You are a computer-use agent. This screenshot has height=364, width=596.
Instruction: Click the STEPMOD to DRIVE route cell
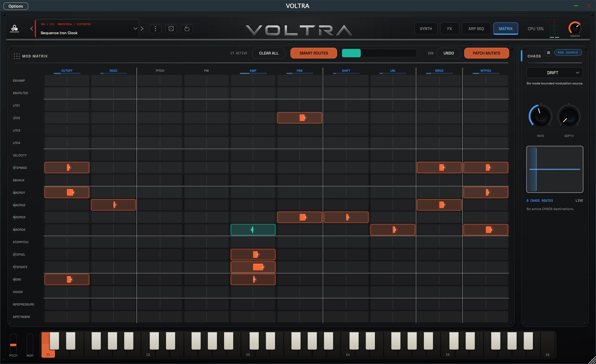[439, 168]
